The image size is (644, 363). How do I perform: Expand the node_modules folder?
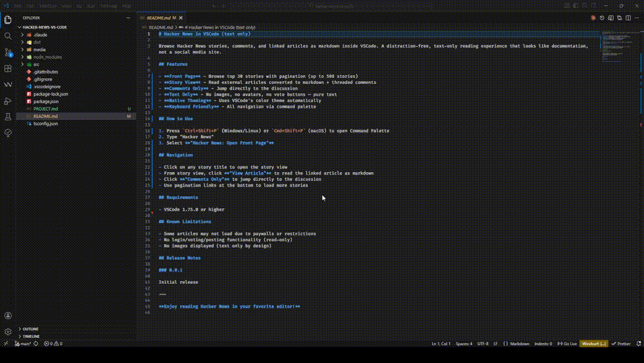click(76, 57)
